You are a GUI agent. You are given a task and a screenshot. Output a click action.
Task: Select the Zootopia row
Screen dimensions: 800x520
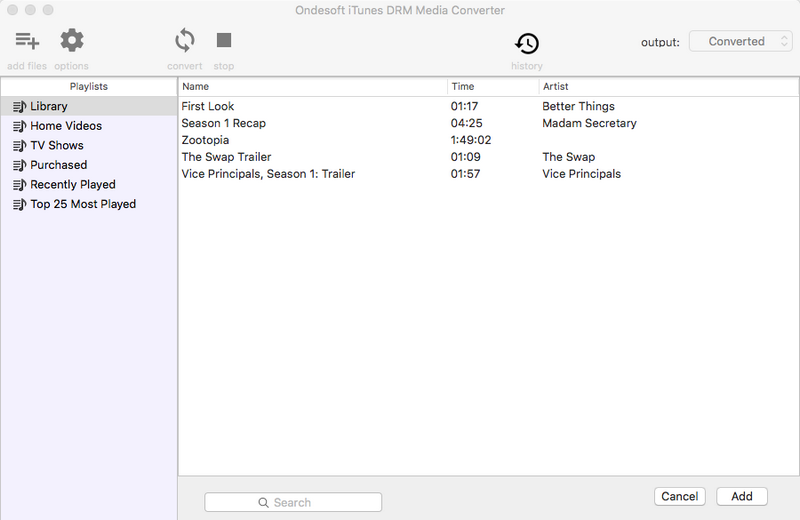(x=489, y=140)
